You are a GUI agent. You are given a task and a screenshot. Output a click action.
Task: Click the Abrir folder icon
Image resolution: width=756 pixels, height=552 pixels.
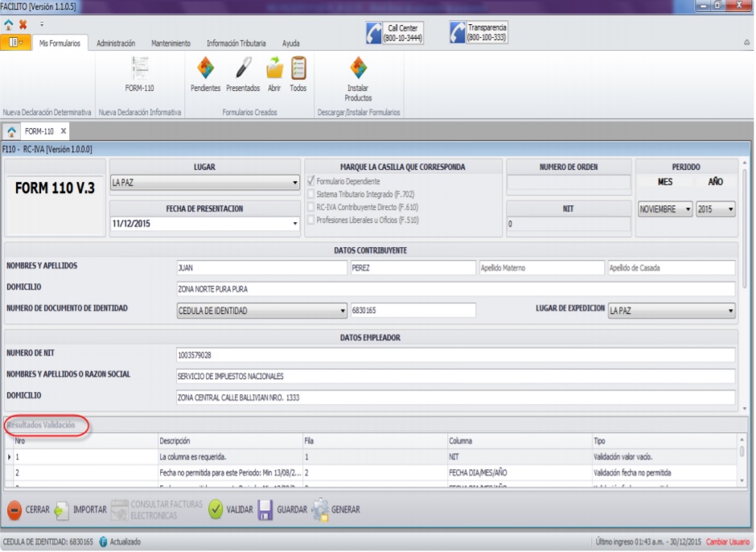[x=274, y=68]
